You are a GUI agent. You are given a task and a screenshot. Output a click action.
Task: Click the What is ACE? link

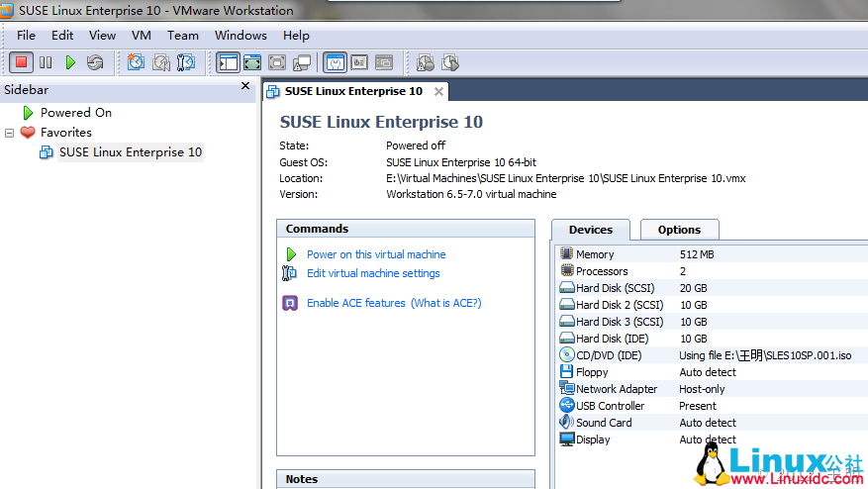446,303
